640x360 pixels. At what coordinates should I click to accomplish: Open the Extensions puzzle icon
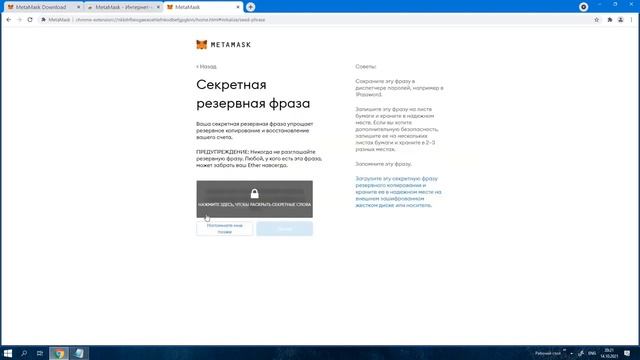610,20
